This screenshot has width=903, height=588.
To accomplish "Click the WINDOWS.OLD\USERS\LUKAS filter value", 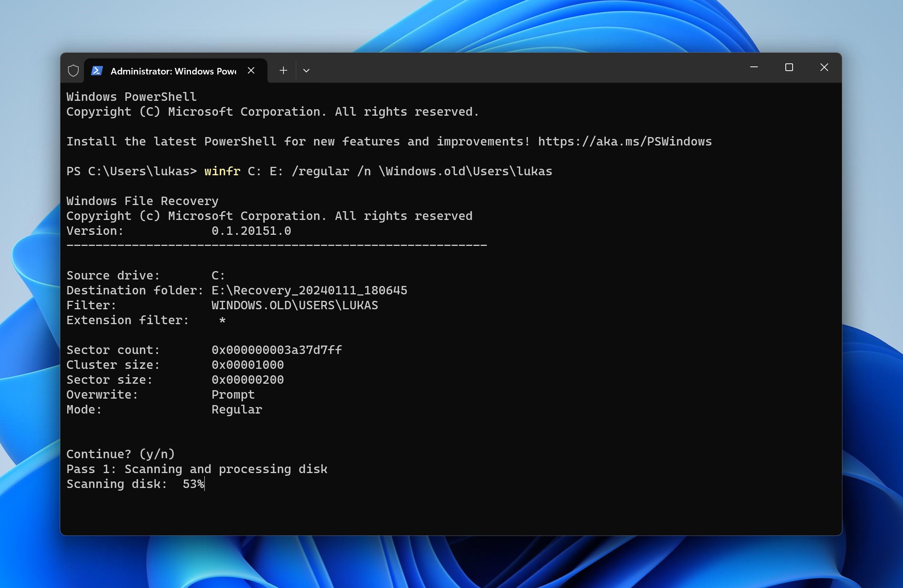I will [x=295, y=305].
